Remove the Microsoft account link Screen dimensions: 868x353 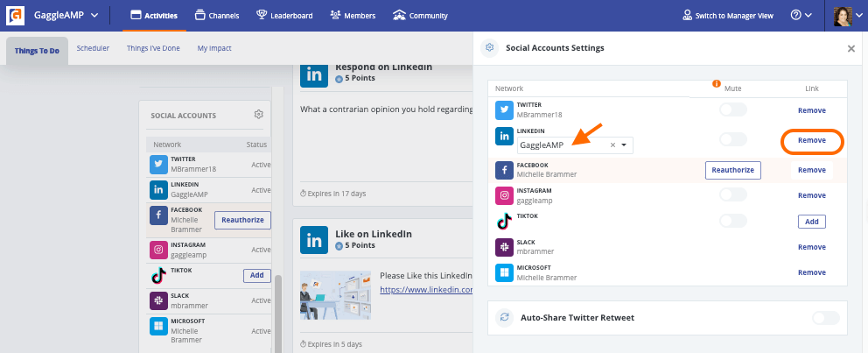pos(811,272)
